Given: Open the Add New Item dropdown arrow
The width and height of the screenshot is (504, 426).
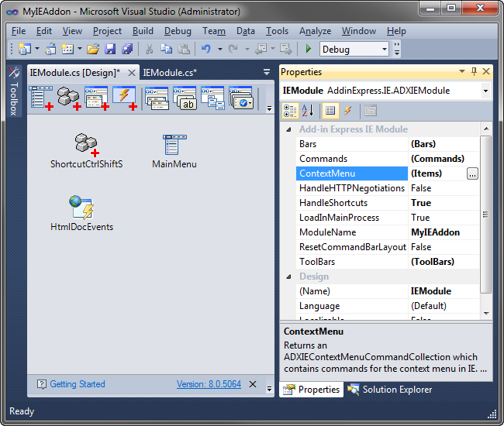Looking at the screenshot, I should coord(80,49).
